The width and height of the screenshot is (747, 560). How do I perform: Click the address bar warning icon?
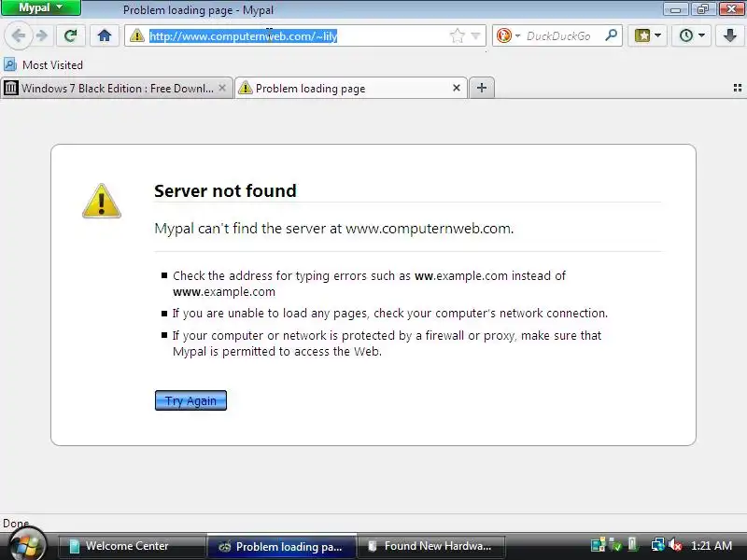(136, 35)
